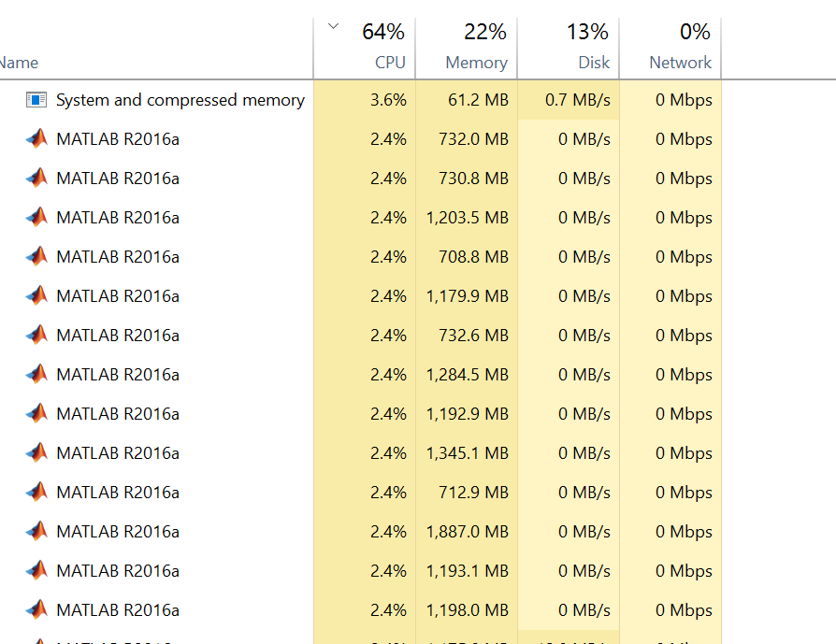Click the 0 Mbps network value in the 1,193.1 MB row
Viewport: 836px width, 644px height.
685,571
